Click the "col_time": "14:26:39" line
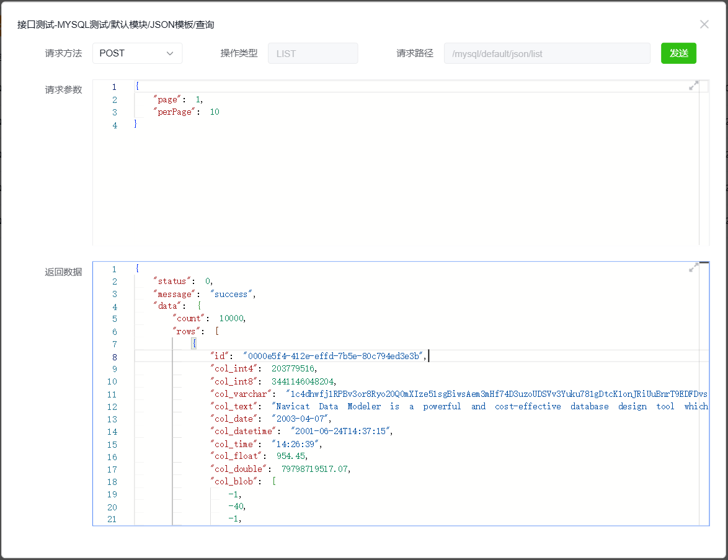The height and width of the screenshot is (560, 728). [x=266, y=444]
